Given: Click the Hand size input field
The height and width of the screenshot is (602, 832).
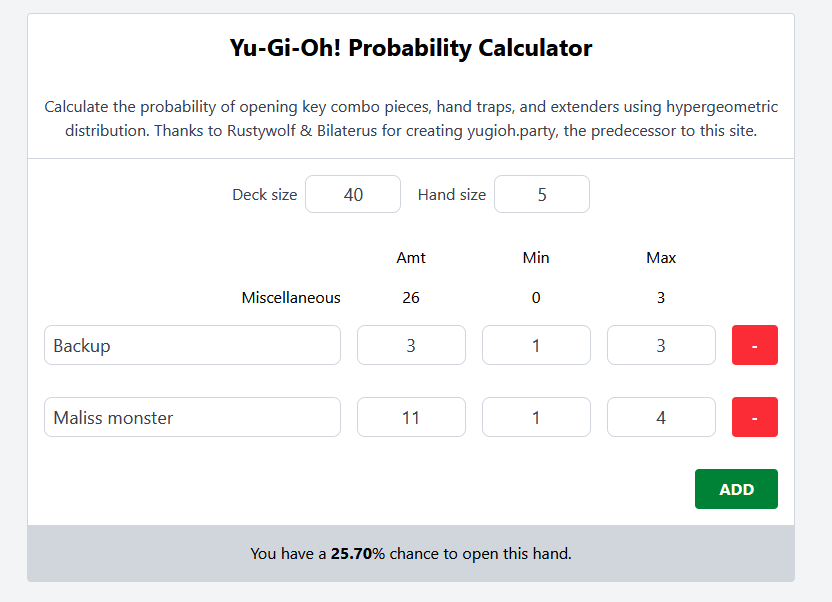Looking at the screenshot, I should pyautogui.click(x=541, y=194).
